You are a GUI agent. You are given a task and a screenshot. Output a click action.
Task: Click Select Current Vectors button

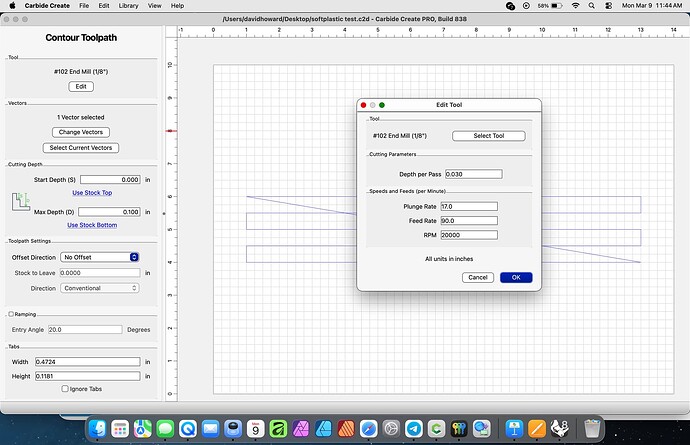[81, 148]
